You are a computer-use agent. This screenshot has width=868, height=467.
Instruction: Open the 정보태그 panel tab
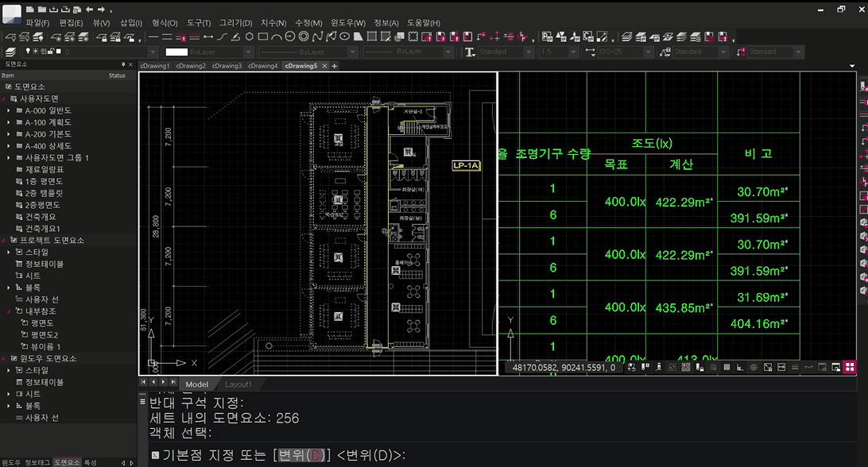pyautogui.click(x=37, y=462)
